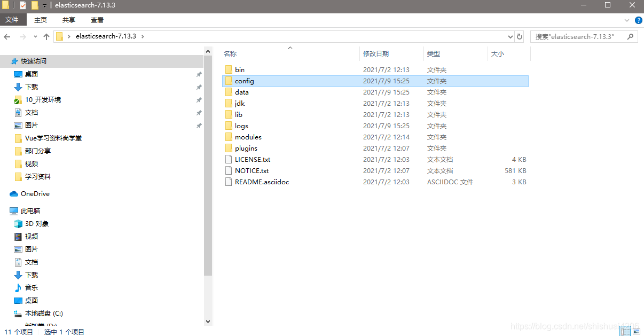Open the address bar history dropdown

click(510, 36)
